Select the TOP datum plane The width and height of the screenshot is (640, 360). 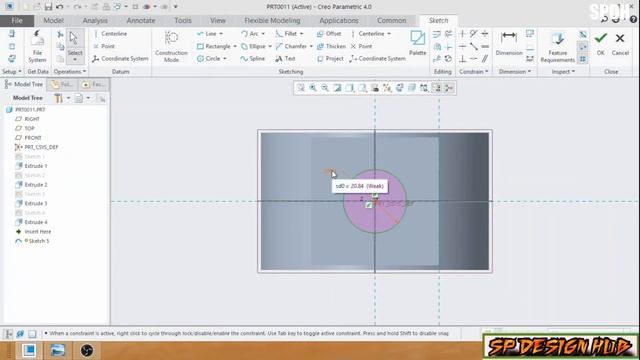coord(25,128)
